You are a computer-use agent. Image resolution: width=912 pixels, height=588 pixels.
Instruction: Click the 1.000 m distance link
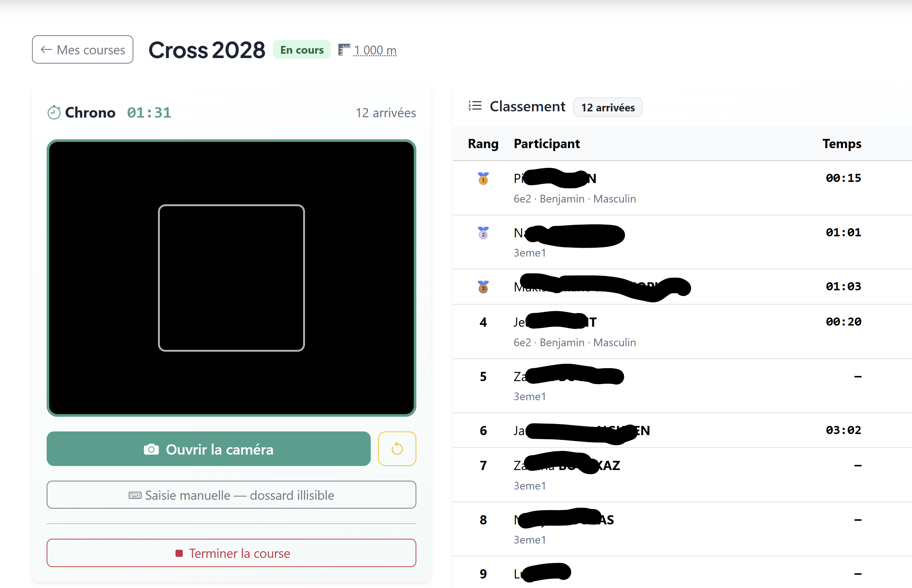(x=375, y=50)
